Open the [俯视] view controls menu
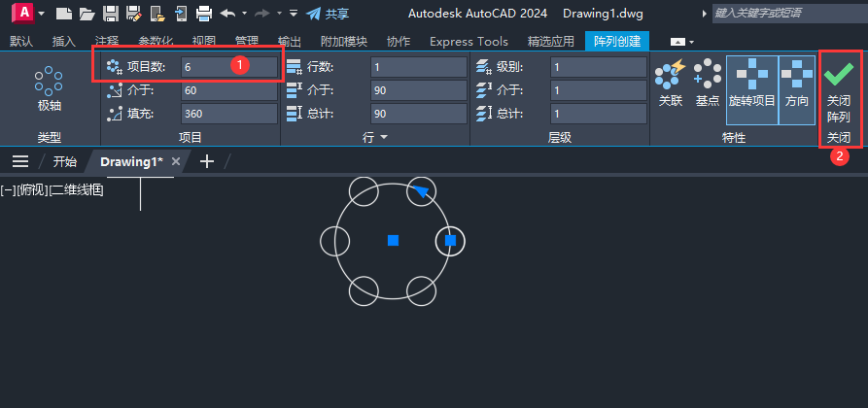 point(31,190)
